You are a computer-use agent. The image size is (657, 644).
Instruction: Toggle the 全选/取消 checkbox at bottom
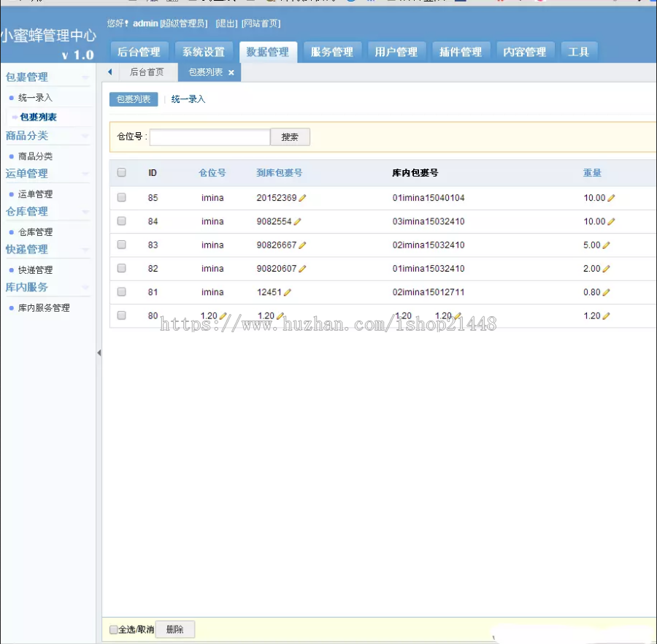pos(113,629)
